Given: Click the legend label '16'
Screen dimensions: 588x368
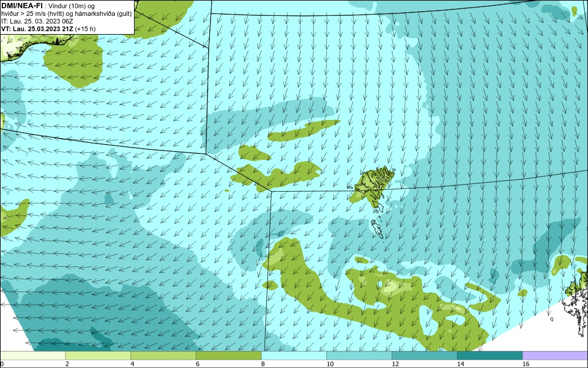Looking at the screenshot, I should [526, 364].
